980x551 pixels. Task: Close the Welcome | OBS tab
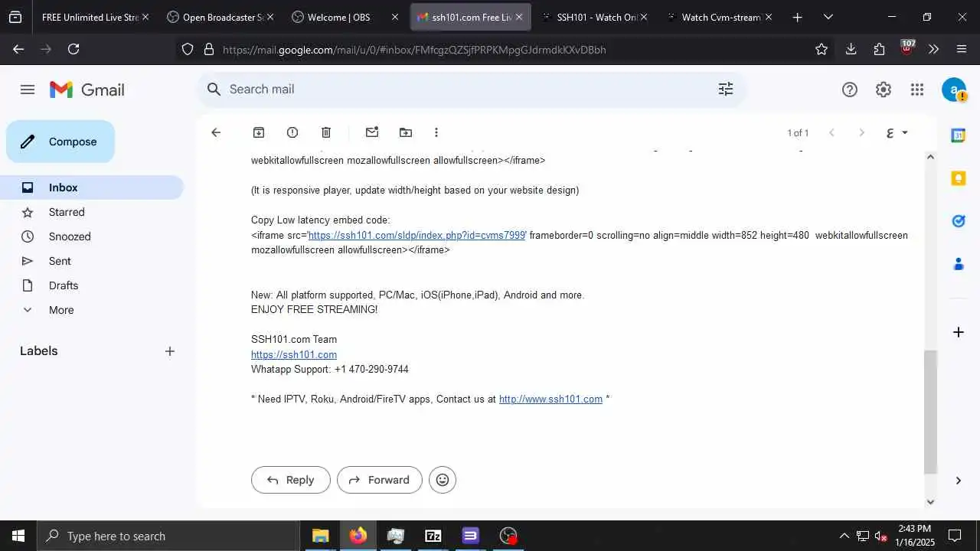click(x=395, y=17)
